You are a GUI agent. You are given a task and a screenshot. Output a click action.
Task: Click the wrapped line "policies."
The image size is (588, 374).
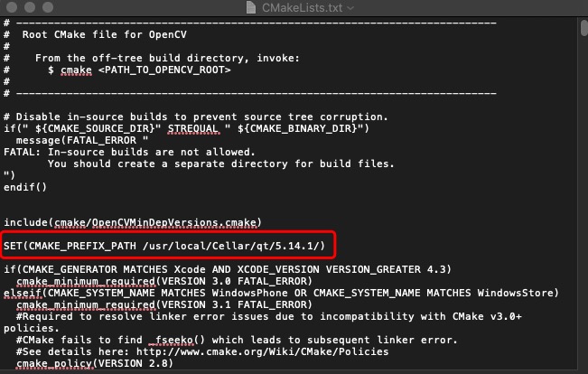[32, 328]
